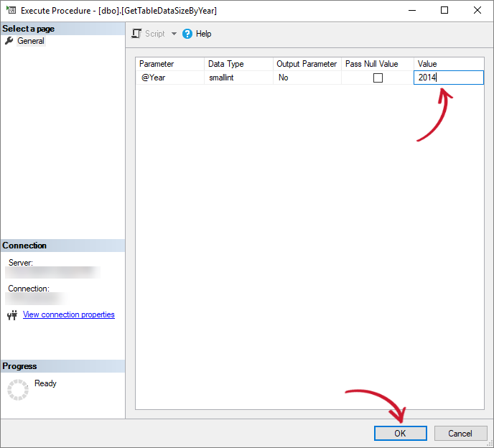Image resolution: width=494 pixels, height=448 pixels.
Task: Close the Execute Procedure dialog
Action: click(477, 10)
